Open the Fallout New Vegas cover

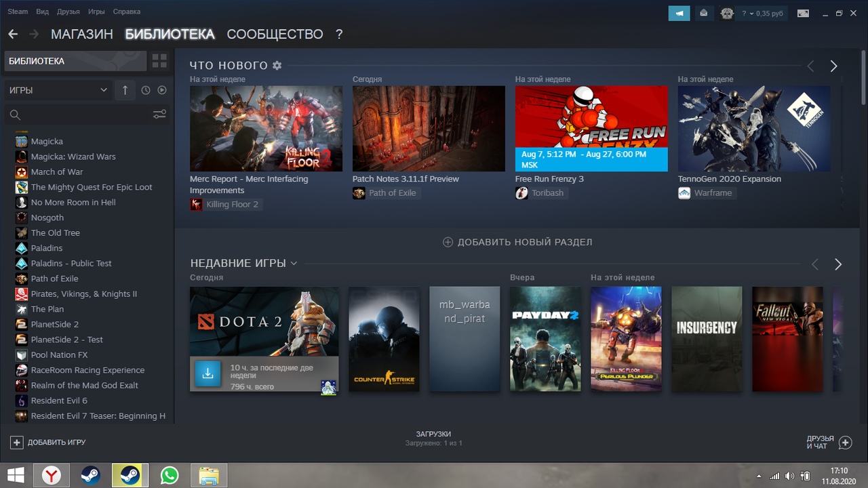pyautogui.click(x=787, y=339)
